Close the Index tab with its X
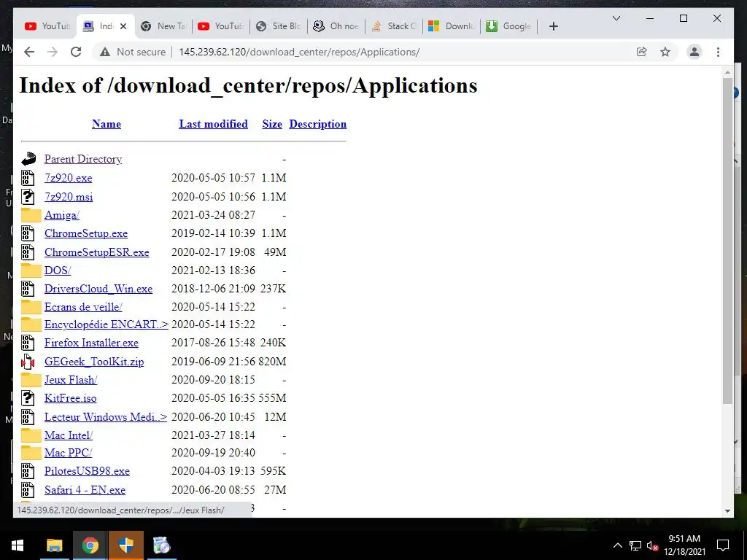 pos(123,26)
